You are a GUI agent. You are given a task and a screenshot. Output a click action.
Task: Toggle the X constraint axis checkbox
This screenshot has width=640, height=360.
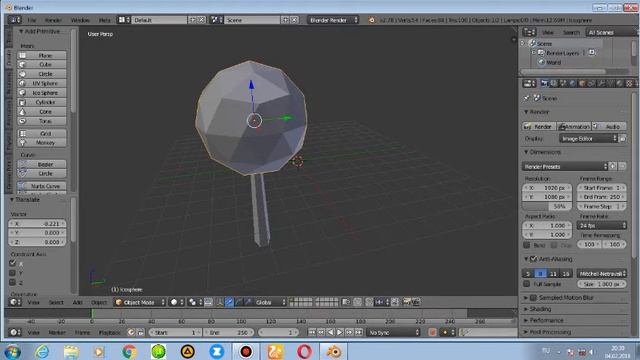(13, 263)
